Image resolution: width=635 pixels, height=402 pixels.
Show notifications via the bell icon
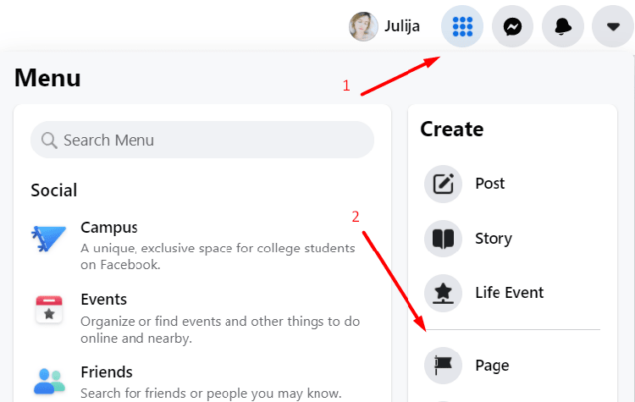pos(563,27)
